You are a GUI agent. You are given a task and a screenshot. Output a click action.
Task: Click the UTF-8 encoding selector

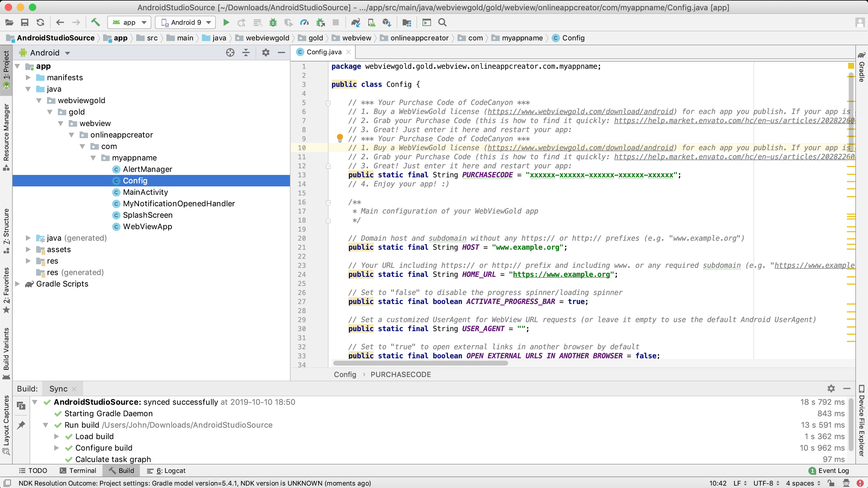[x=766, y=483]
